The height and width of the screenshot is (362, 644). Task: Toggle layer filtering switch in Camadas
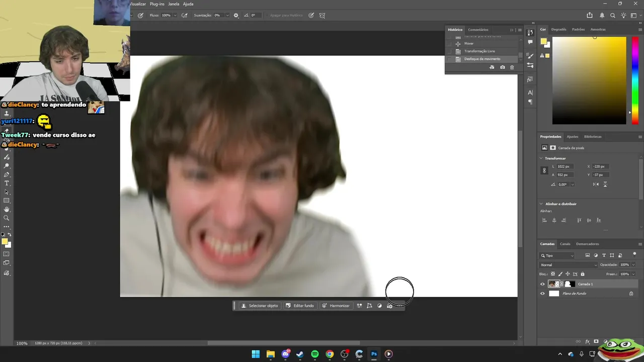tap(634, 254)
